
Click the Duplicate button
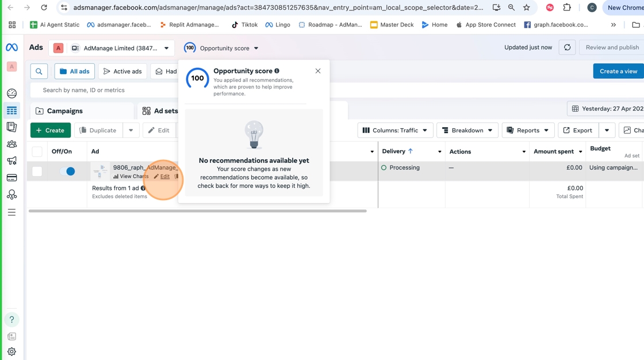(98, 131)
